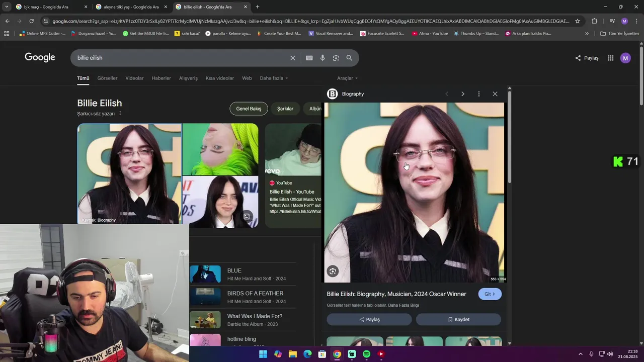Open the Tüm Yer İşaretleri folder
The width and height of the screenshot is (644, 362).
pyautogui.click(x=619, y=34)
